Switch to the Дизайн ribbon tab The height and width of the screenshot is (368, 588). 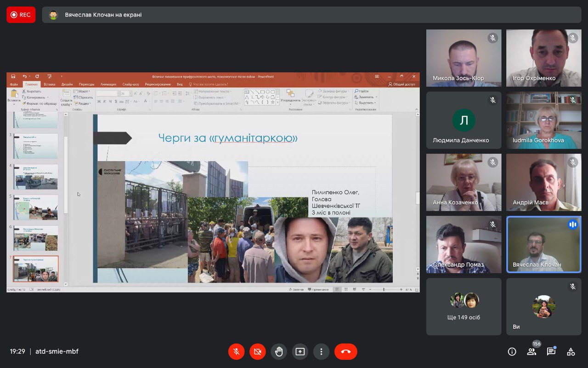click(67, 84)
